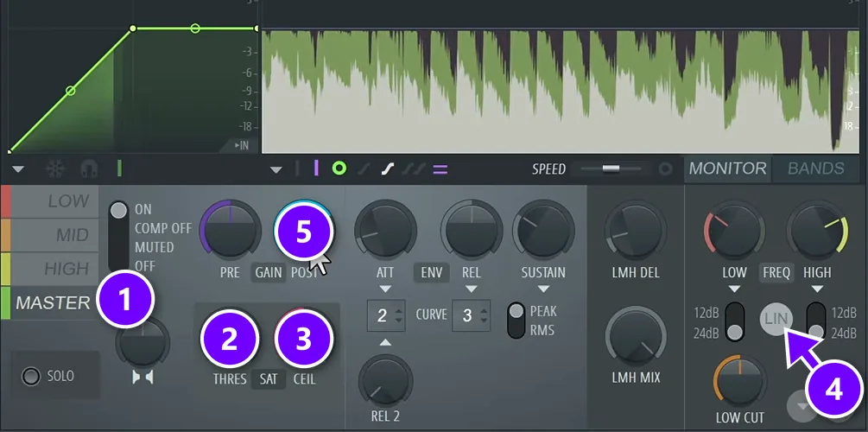Screen dimensions: 868x432
Task: Click the purple vertical bar display icon
Action: click(x=316, y=168)
